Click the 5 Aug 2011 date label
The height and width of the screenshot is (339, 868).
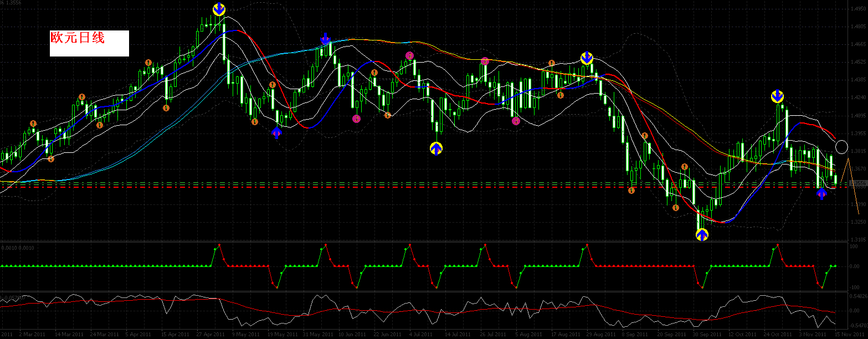[528, 335]
